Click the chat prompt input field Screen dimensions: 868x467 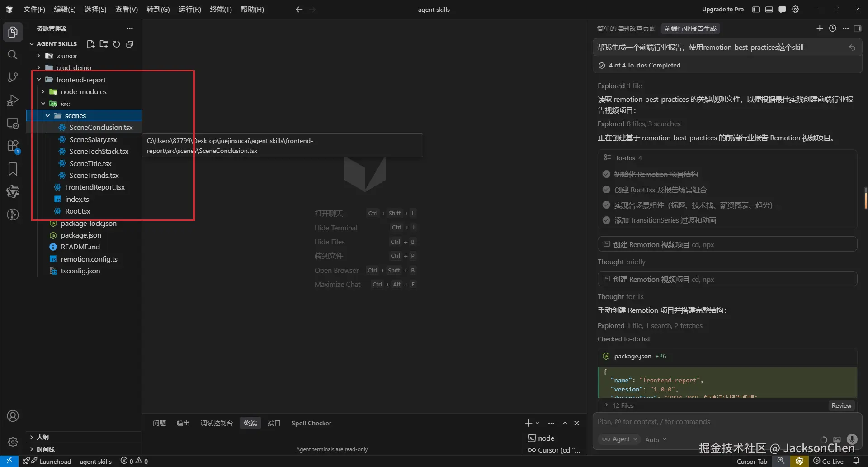(x=723, y=422)
